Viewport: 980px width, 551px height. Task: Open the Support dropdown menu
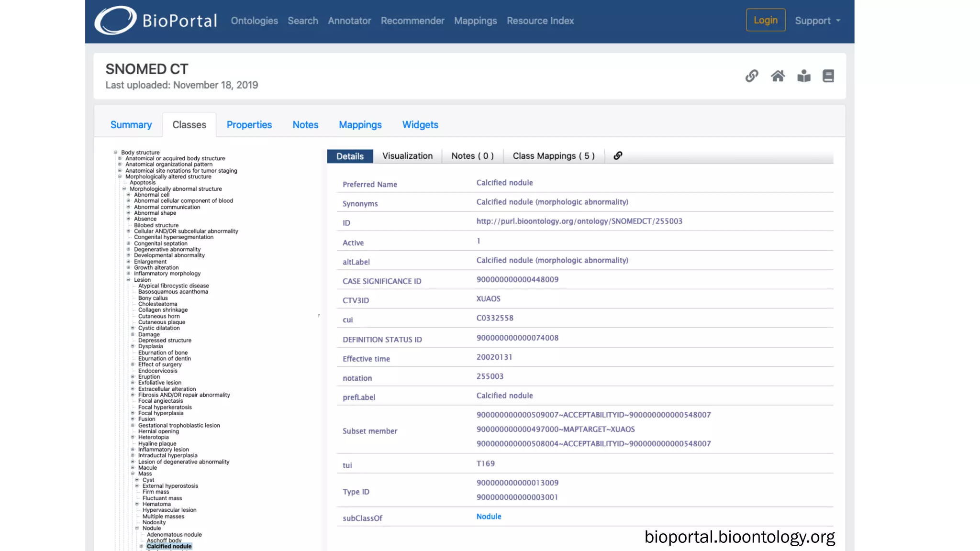point(817,21)
